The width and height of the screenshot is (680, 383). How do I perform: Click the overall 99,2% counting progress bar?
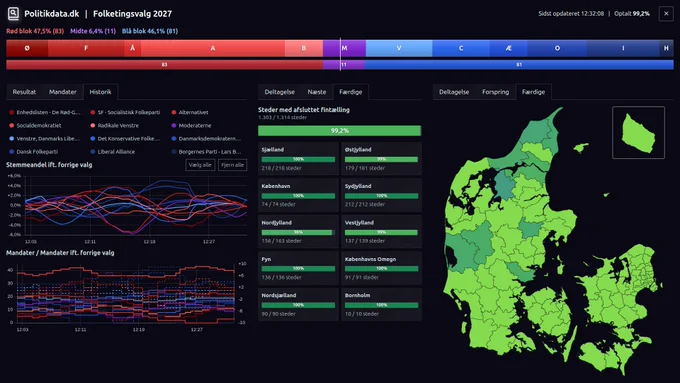(x=340, y=131)
